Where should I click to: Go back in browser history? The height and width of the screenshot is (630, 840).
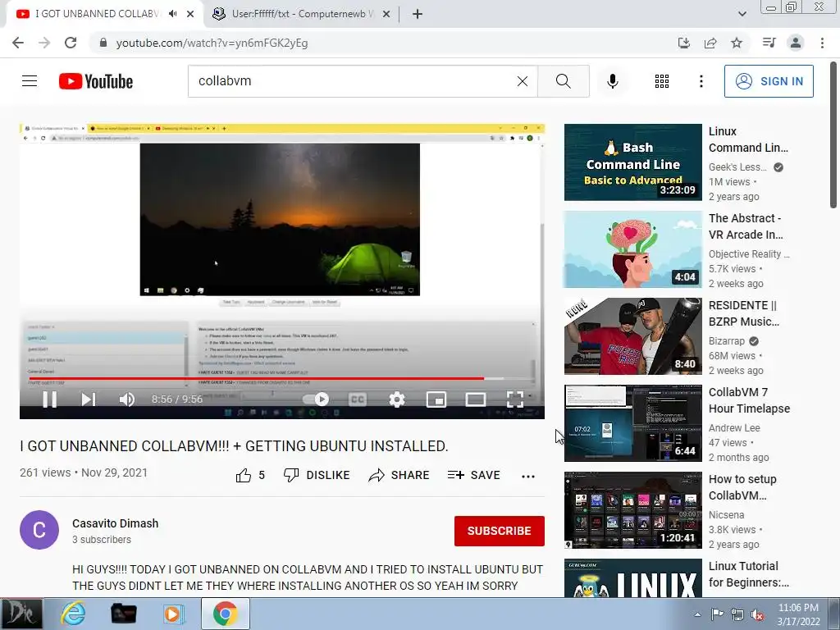coord(18,43)
